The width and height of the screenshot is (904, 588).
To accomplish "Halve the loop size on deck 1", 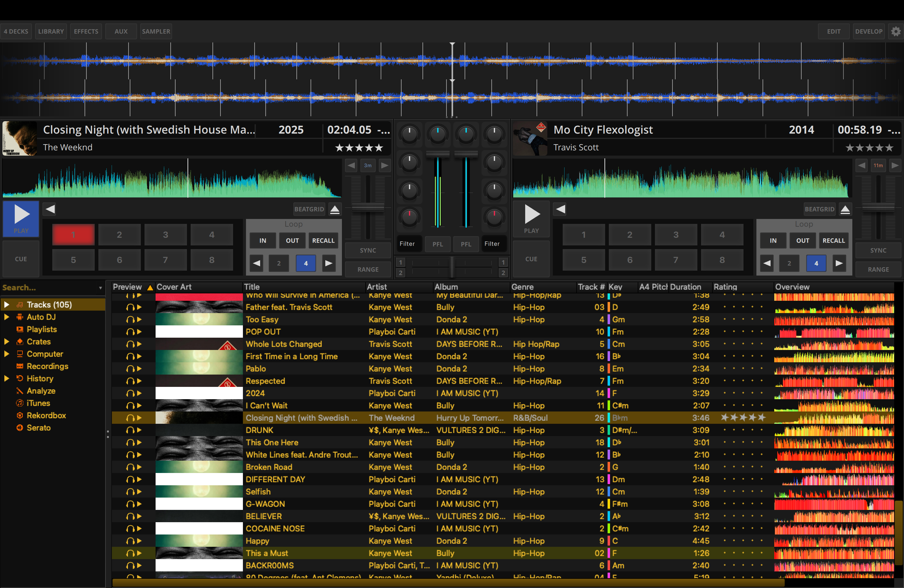I will point(257,263).
